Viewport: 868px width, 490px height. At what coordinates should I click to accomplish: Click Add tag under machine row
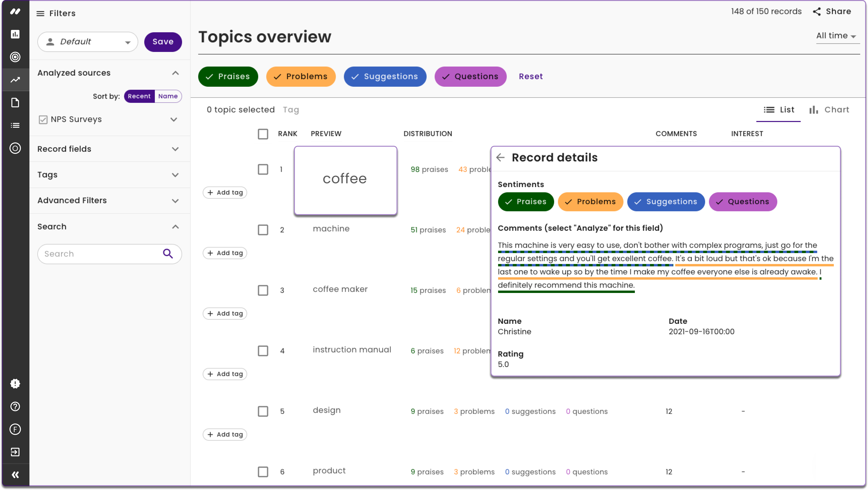[x=225, y=253]
